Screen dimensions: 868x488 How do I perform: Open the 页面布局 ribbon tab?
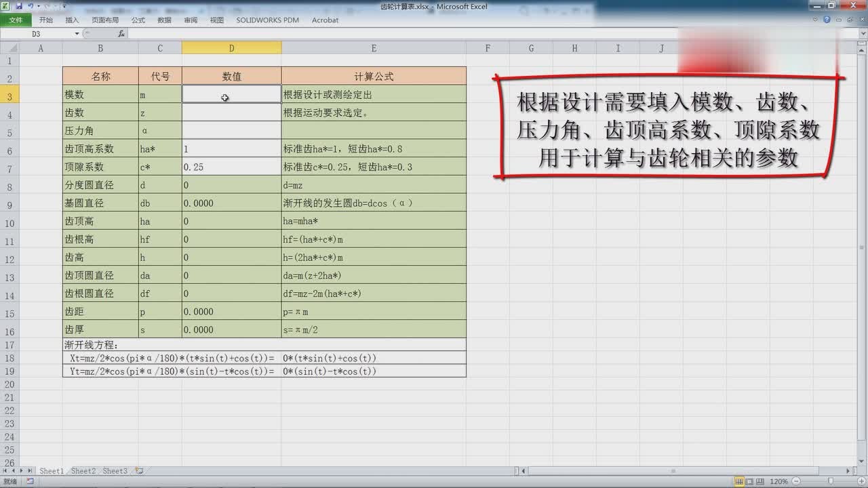pos(105,20)
